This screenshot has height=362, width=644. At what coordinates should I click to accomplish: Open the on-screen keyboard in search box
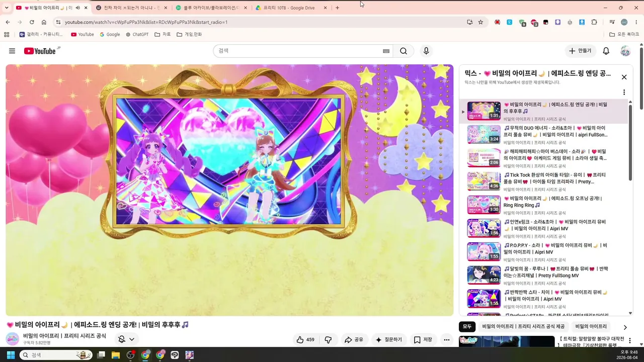(386, 51)
